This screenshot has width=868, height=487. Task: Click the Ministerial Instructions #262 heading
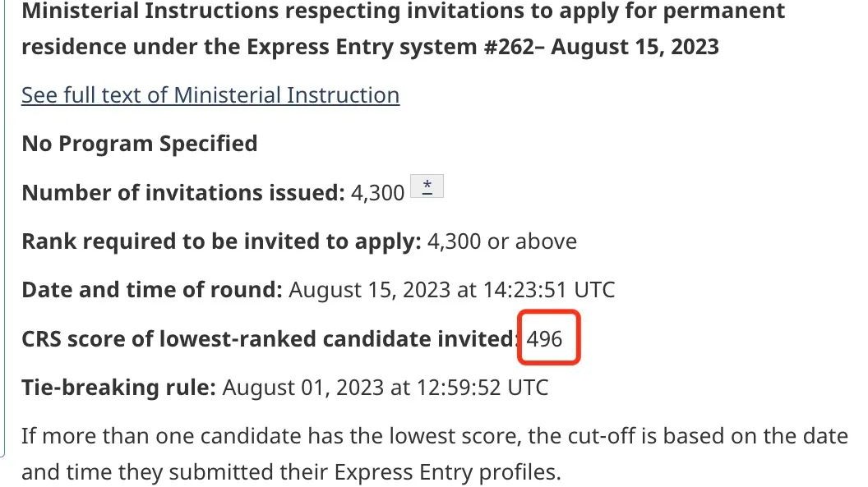point(403,28)
